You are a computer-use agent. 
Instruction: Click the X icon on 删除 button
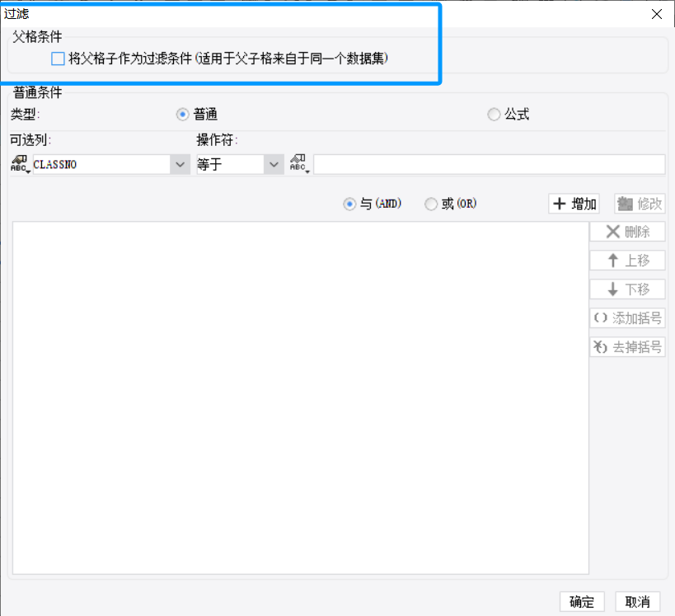click(613, 232)
